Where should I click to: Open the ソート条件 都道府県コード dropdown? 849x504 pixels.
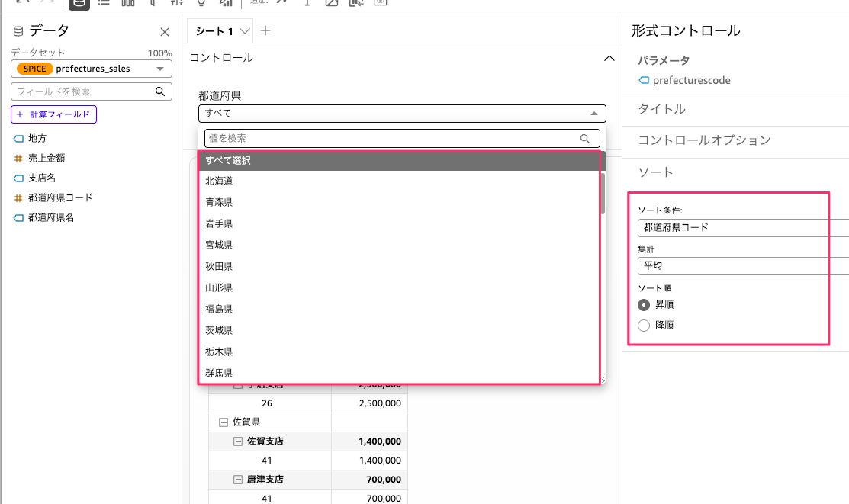tap(744, 228)
